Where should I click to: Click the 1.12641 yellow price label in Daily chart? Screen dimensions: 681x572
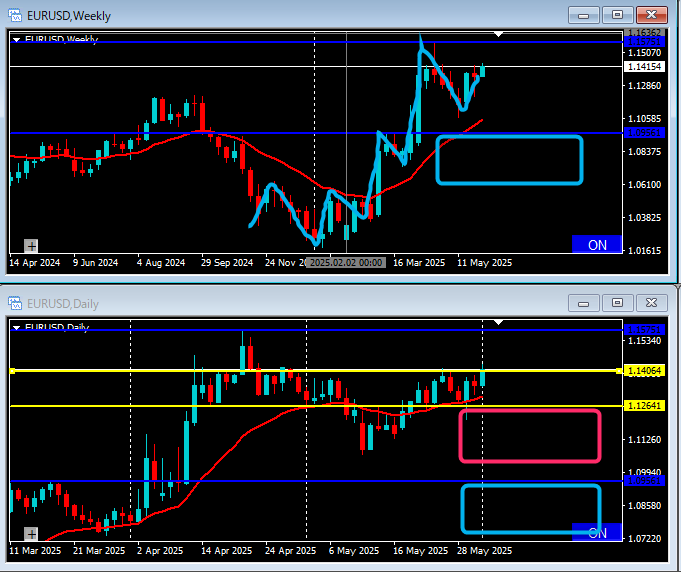click(645, 406)
